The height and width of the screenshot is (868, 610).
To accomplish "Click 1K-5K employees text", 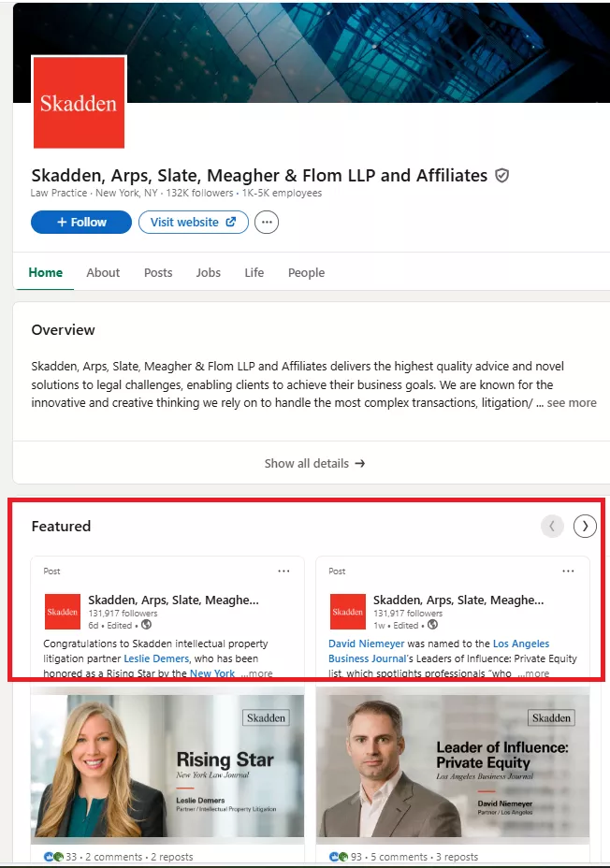I will point(282,193).
